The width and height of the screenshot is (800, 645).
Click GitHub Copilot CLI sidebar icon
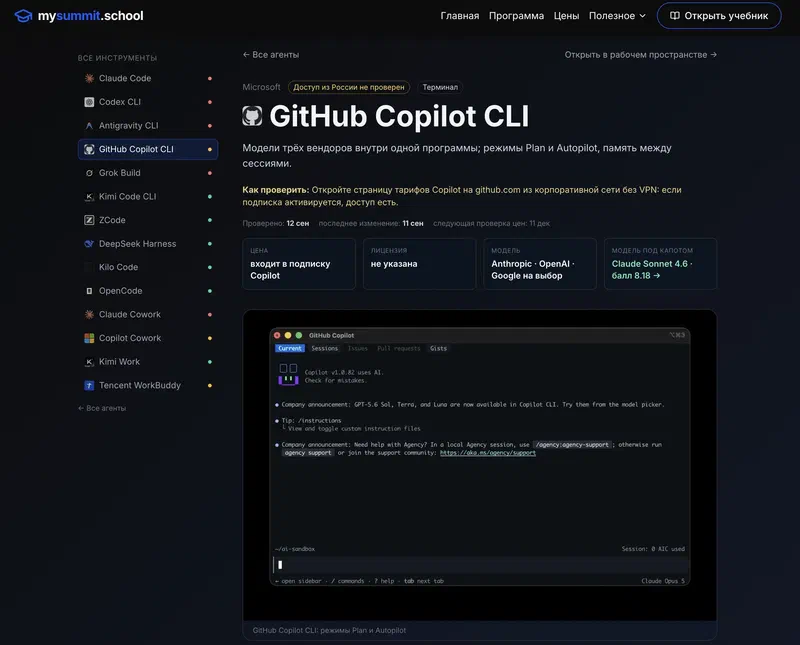point(89,149)
